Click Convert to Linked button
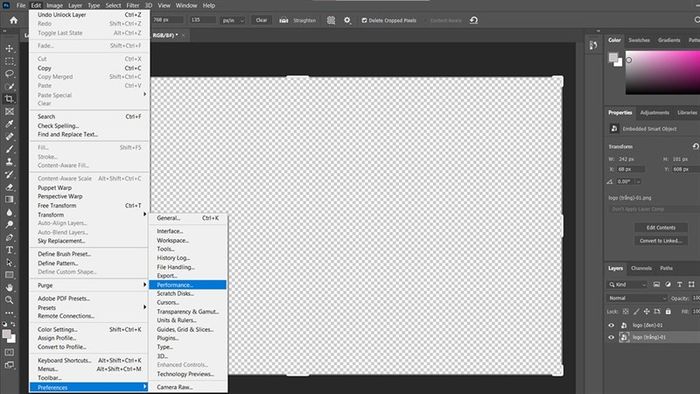Viewport: 700px width, 394px height. [661, 241]
